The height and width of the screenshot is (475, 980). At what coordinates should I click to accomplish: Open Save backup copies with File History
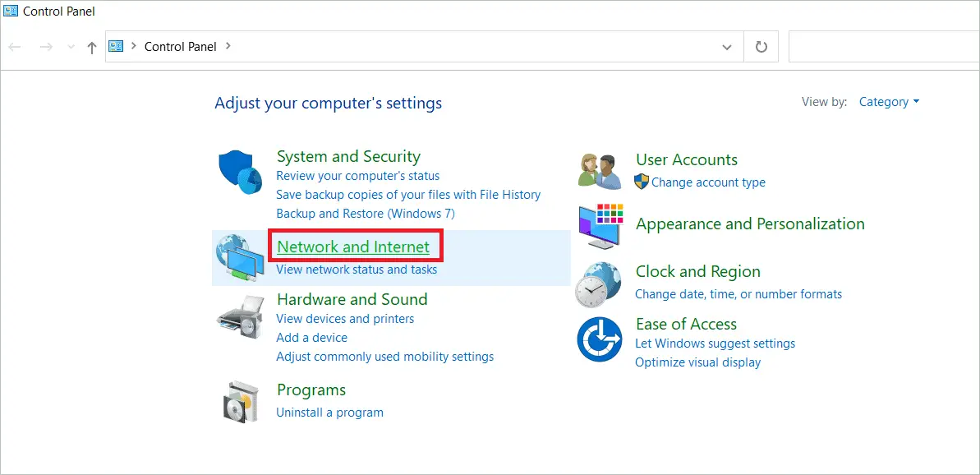(x=408, y=195)
